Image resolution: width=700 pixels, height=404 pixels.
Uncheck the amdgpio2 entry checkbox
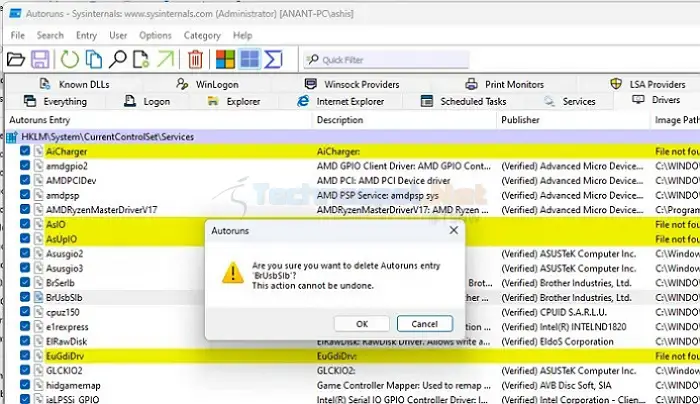[x=25, y=166]
